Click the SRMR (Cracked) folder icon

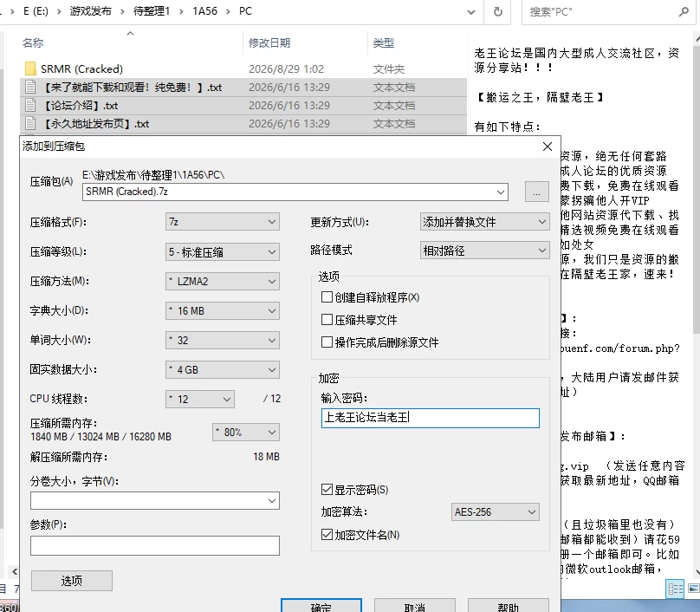pos(30,68)
